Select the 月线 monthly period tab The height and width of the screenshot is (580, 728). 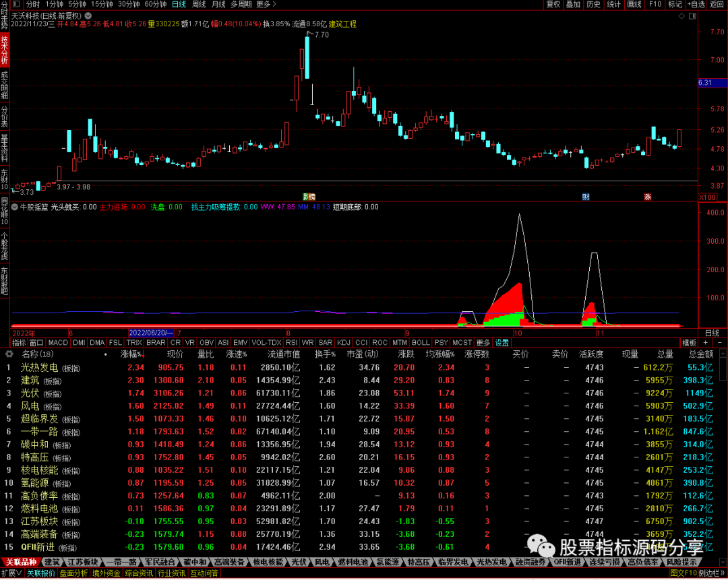pos(218,4)
